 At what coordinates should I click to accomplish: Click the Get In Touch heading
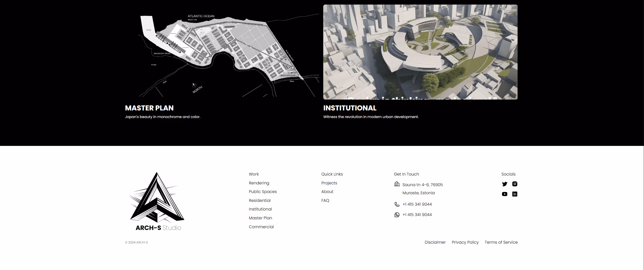point(406,174)
